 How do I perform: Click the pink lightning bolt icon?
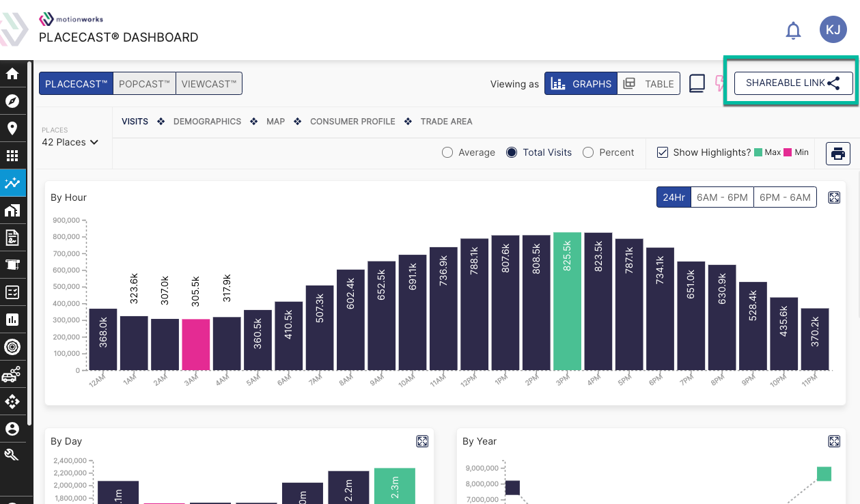point(720,83)
